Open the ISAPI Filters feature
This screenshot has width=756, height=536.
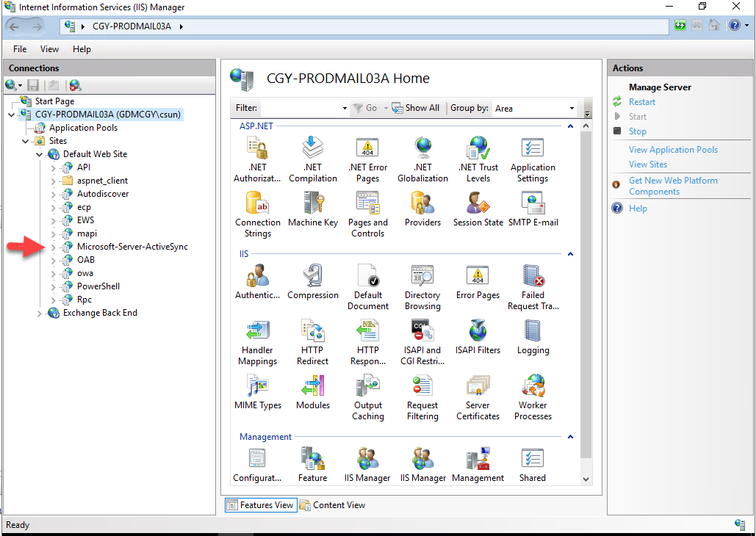pos(478,338)
